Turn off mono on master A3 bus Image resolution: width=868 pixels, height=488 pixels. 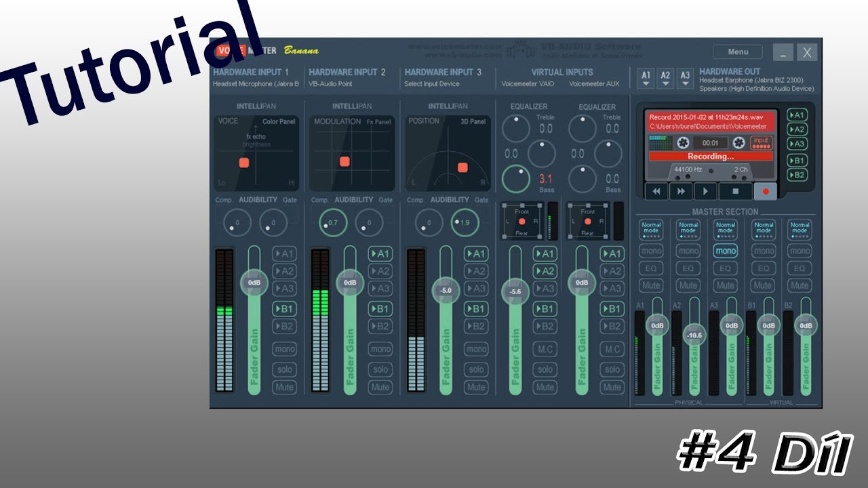tap(726, 251)
